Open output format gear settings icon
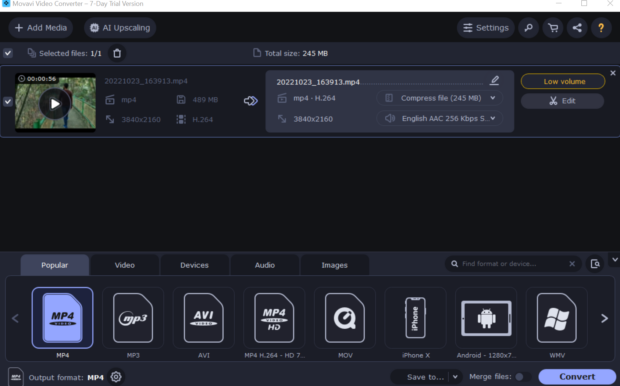 tap(116, 377)
